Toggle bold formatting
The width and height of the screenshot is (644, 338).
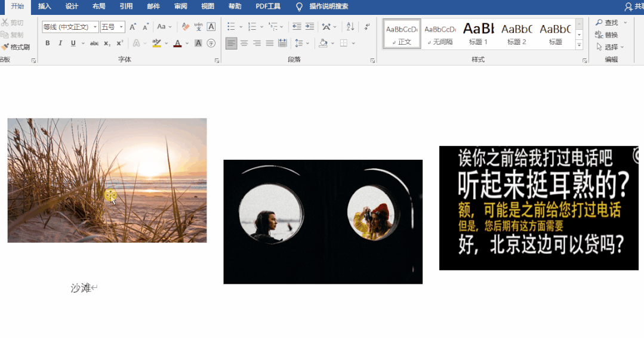click(48, 44)
